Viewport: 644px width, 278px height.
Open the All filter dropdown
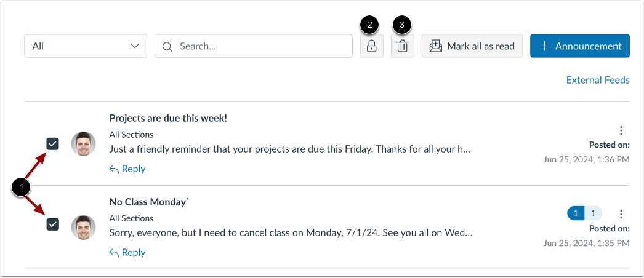[x=86, y=46]
